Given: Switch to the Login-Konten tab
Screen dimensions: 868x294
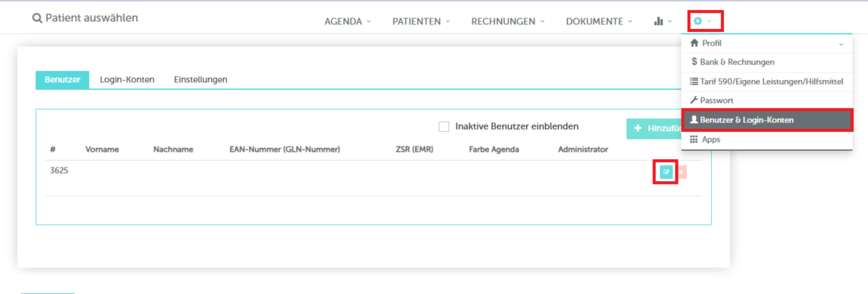Looking at the screenshot, I should point(126,80).
